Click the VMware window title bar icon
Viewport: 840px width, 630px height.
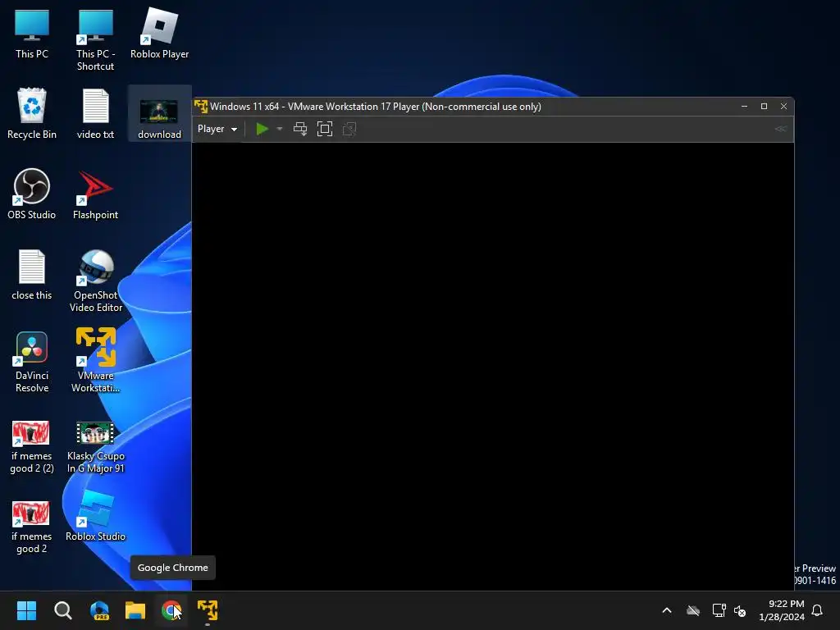click(x=201, y=106)
